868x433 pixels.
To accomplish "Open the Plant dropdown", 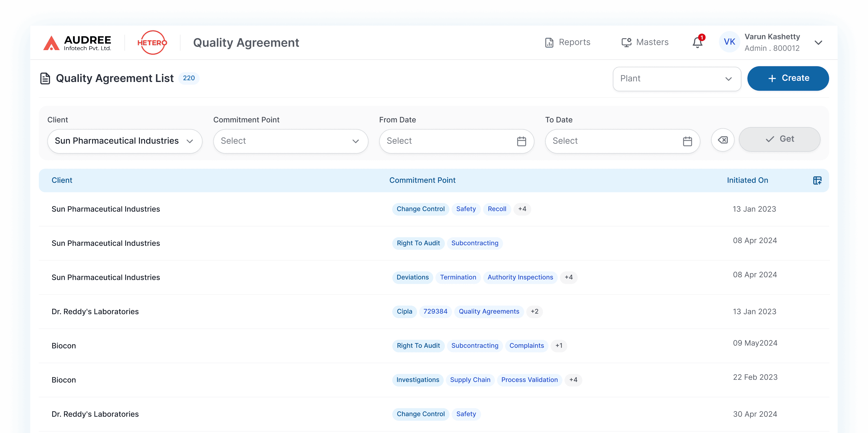I will pos(676,79).
